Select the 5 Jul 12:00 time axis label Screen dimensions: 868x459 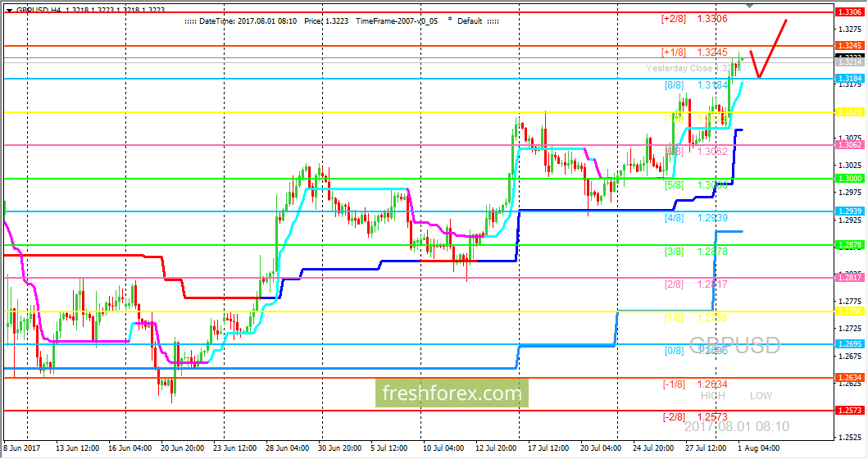(391, 448)
